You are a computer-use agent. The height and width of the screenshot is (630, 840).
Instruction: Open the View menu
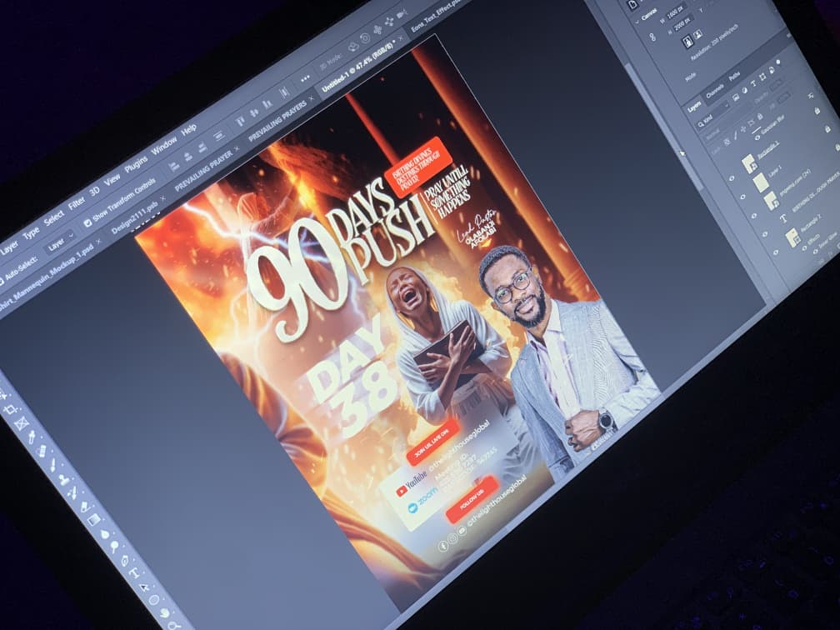[x=112, y=179]
